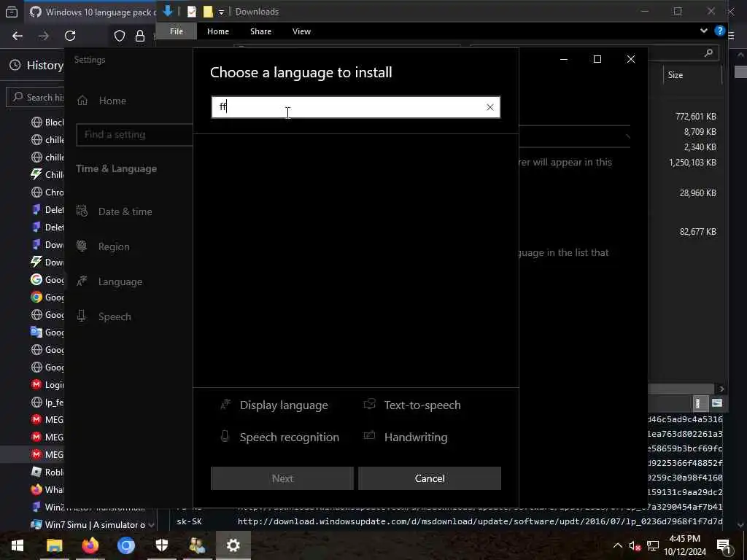Expand the explorer ribbon chevron
747x560 pixels.
(x=704, y=31)
